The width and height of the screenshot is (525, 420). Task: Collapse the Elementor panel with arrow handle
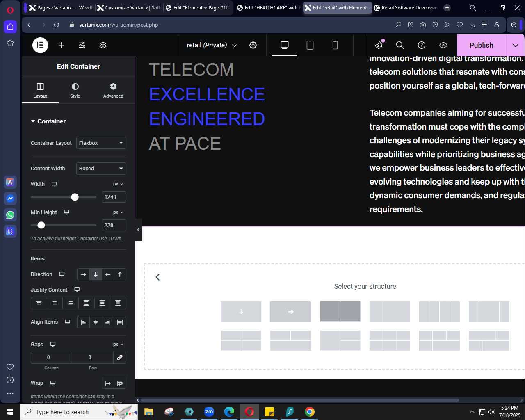point(138,230)
